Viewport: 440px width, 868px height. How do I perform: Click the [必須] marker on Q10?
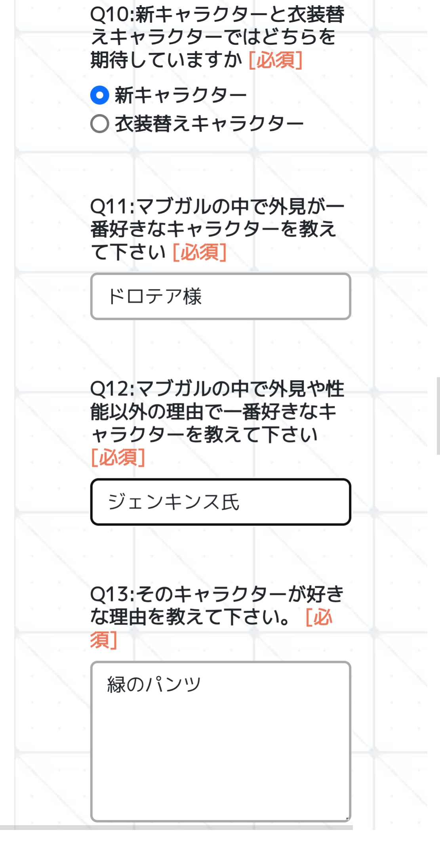[x=276, y=60]
